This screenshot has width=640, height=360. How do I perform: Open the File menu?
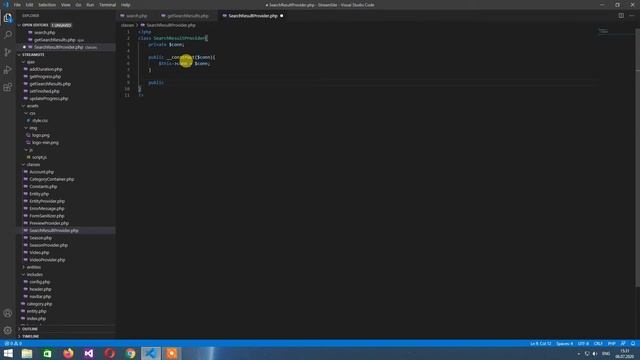pos(17,5)
